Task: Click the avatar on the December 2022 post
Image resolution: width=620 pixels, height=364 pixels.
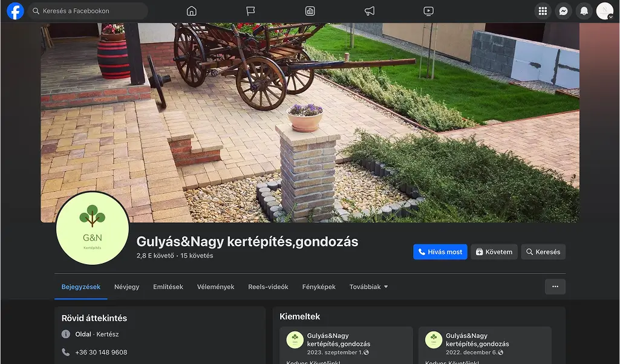Action: click(433, 340)
